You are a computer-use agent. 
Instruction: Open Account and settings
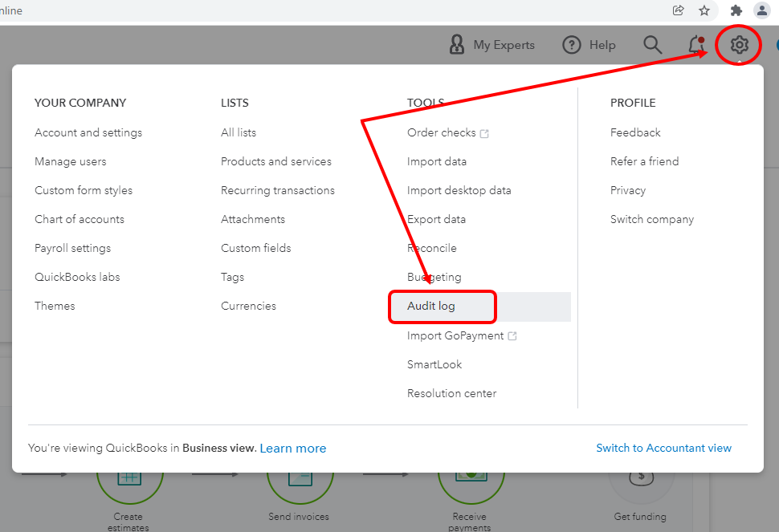click(x=88, y=132)
